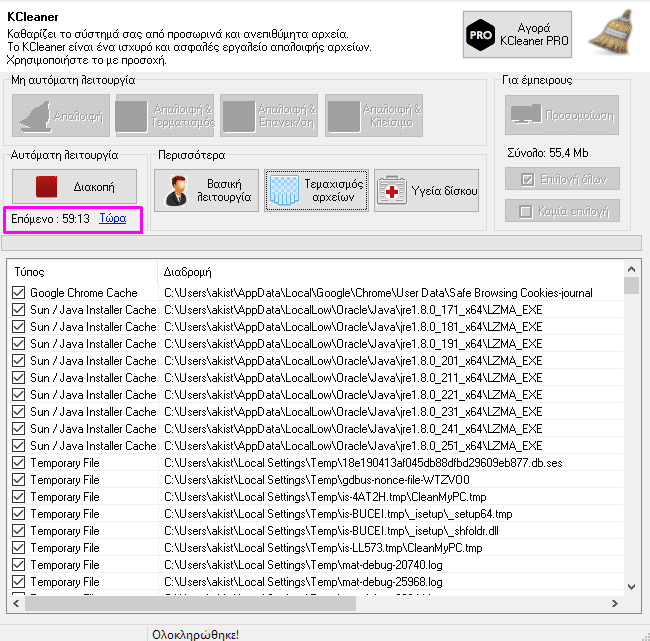
Task: Open Υγεία δίσκου tool
Action: pos(426,191)
